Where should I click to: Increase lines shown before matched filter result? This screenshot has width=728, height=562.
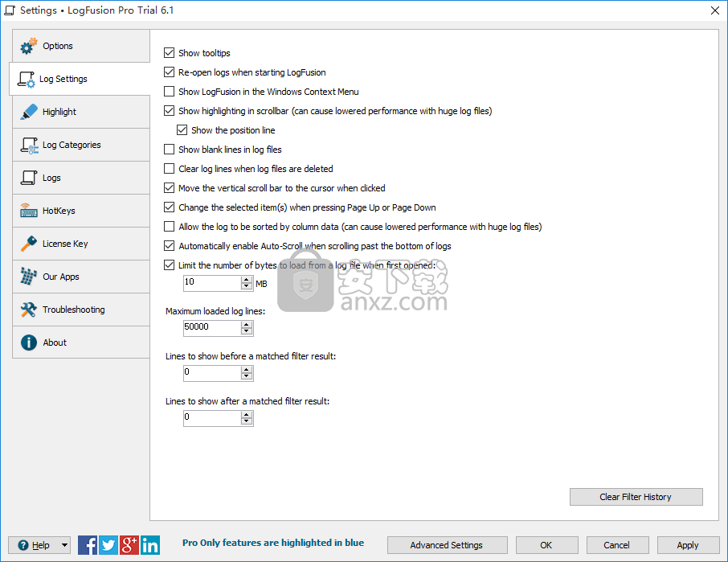coord(247,370)
